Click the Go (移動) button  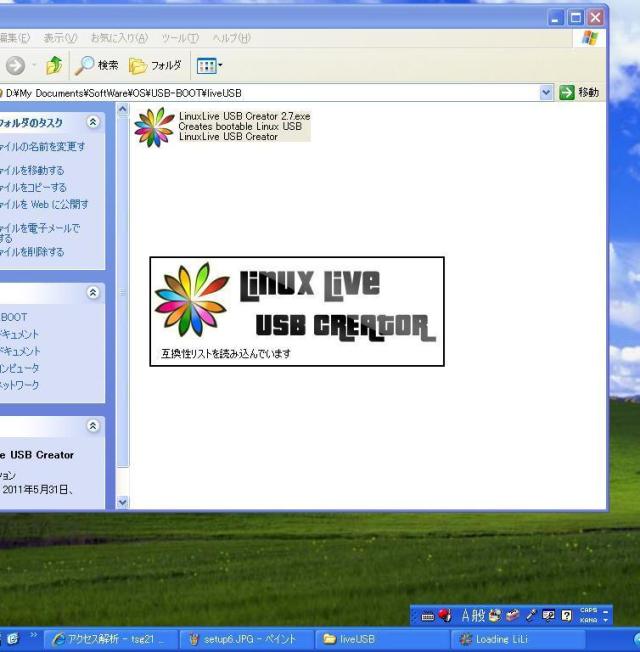click(x=580, y=92)
